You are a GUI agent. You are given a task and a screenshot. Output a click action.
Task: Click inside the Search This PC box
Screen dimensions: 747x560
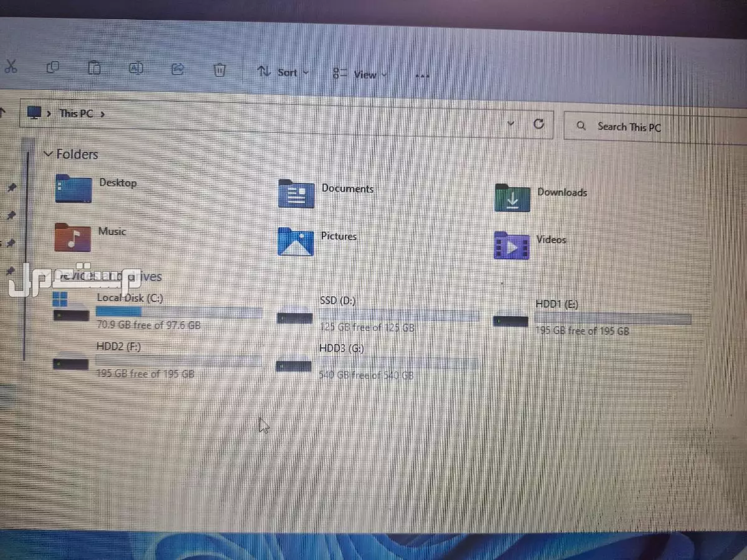coord(654,127)
